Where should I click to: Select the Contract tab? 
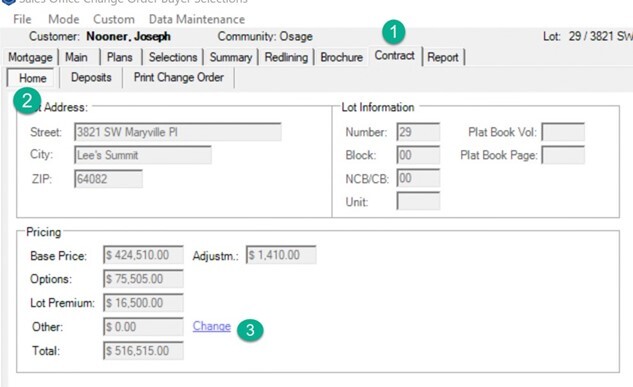pyautogui.click(x=394, y=56)
